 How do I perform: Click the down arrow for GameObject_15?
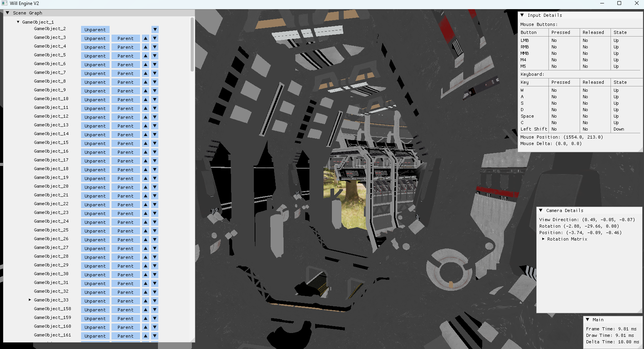point(155,143)
